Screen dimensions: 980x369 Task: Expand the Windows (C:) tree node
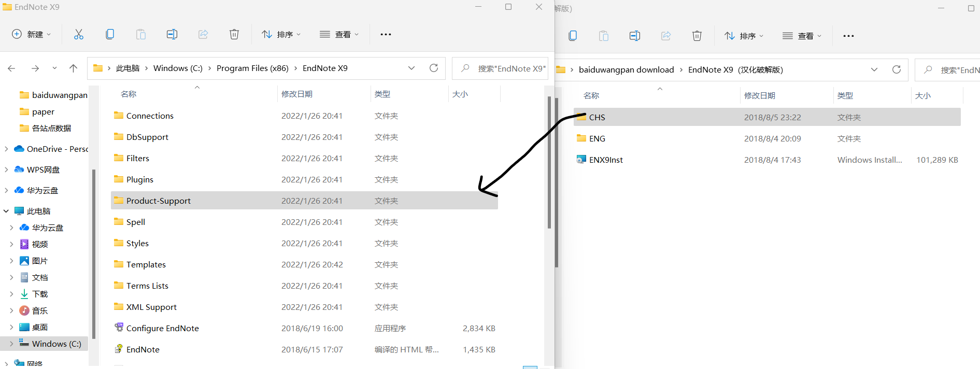click(11, 344)
